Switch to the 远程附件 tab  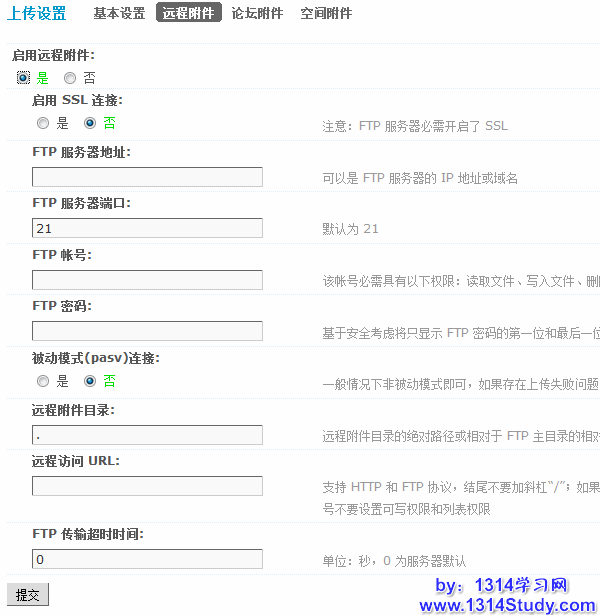189,13
